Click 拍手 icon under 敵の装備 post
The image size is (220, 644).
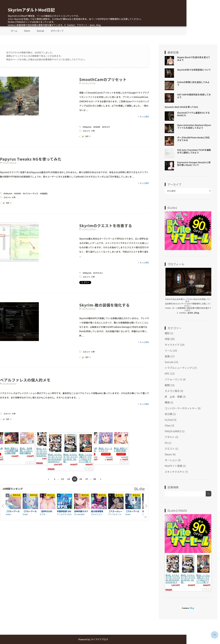pyautogui.click(x=83, y=357)
